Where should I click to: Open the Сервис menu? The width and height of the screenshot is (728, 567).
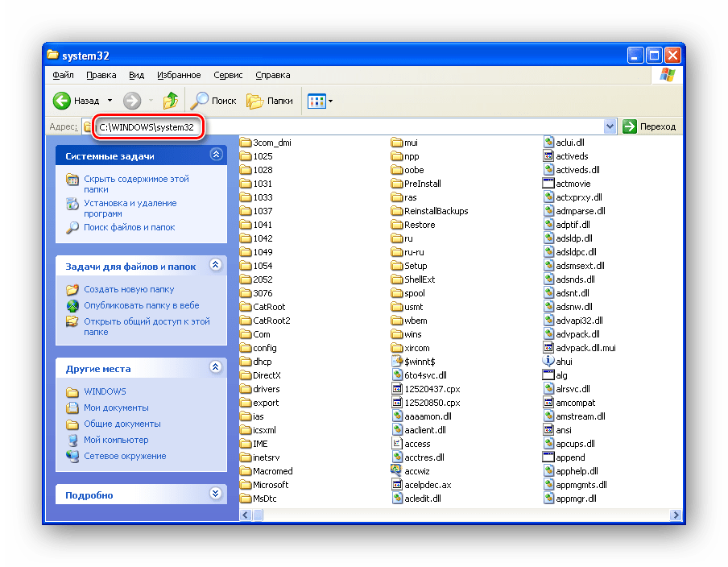(228, 75)
